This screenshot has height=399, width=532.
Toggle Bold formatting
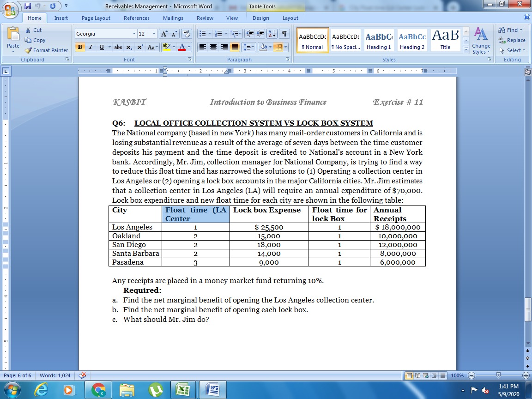pos(80,47)
